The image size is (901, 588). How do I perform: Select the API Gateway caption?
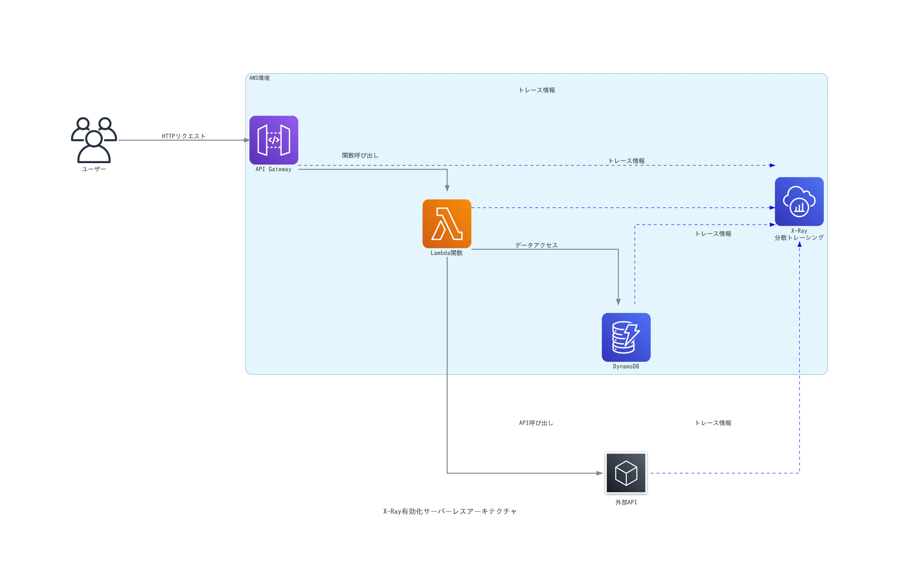[x=273, y=169]
